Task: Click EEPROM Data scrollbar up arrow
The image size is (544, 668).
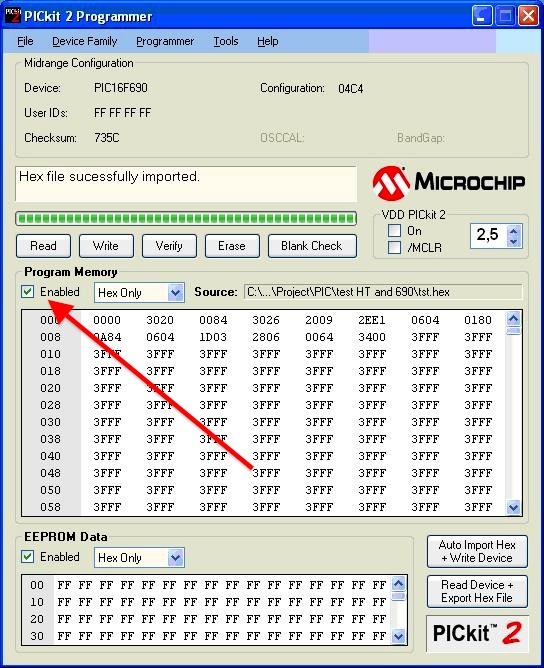Action: click(398, 583)
